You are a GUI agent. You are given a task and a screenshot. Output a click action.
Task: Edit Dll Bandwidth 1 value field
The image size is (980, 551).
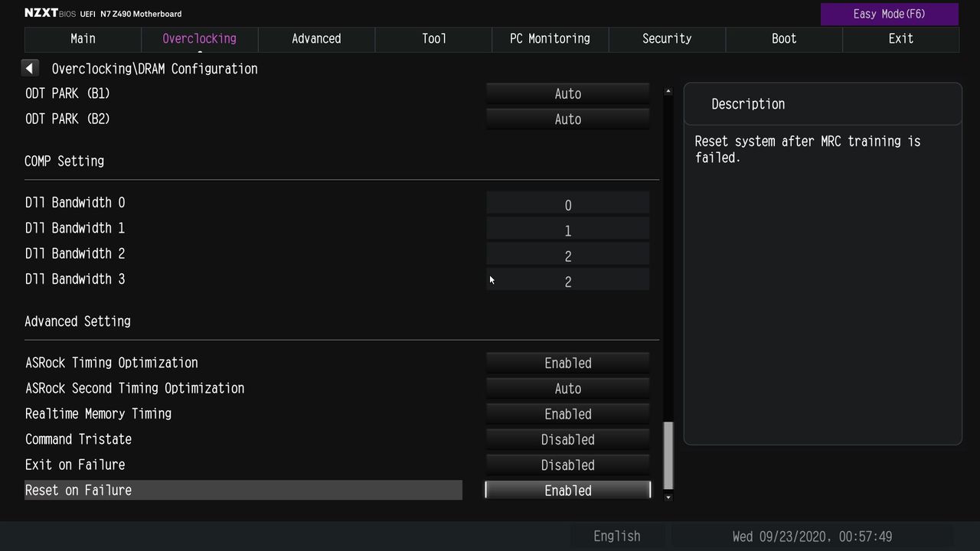[568, 230]
